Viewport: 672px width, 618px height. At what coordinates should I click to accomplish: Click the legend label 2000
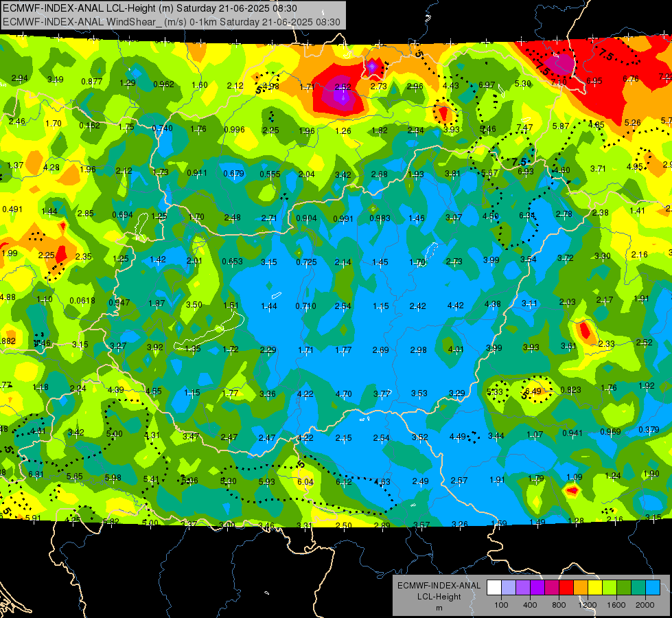(x=645, y=605)
